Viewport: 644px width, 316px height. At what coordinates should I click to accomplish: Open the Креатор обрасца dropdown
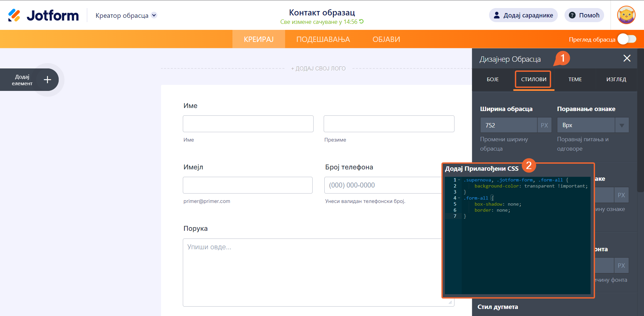click(126, 15)
